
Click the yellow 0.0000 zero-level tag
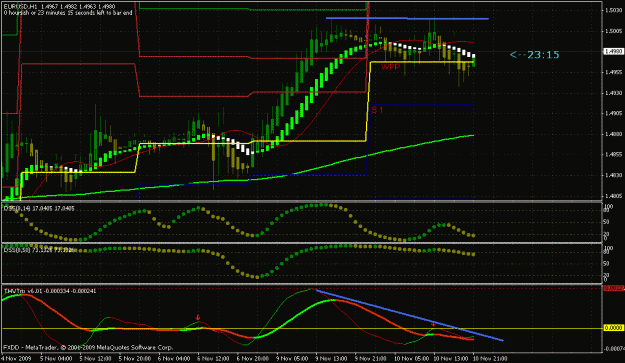[x=614, y=328]
